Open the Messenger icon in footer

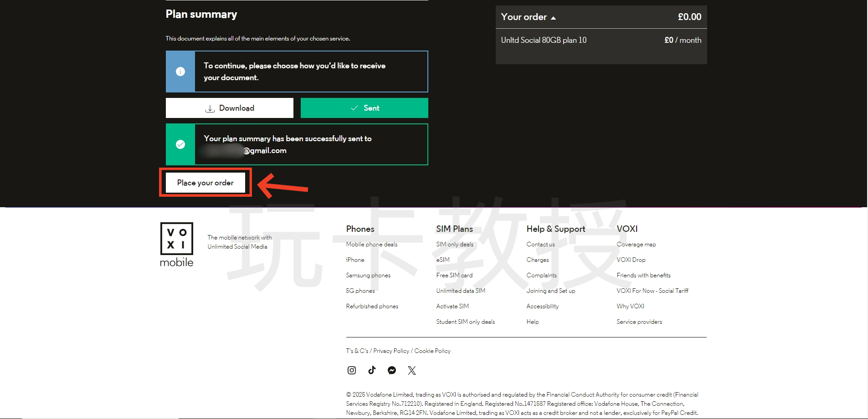tap(392, 370)
